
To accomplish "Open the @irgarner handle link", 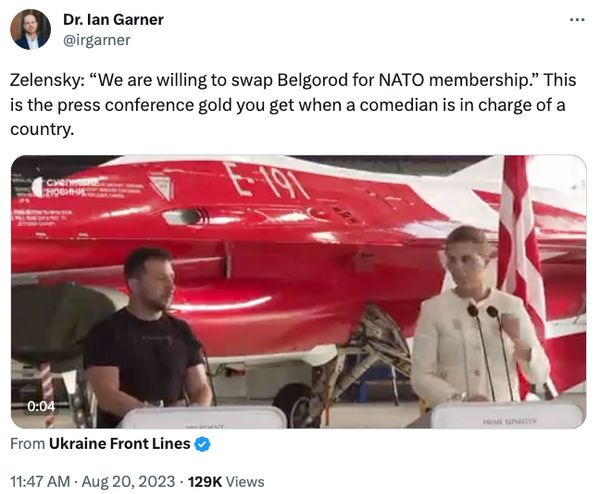I will [96, 40].
